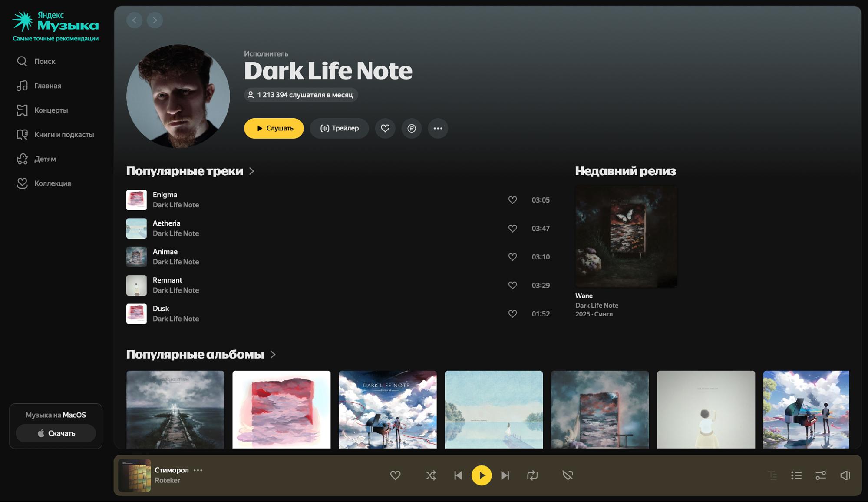Open the playback settings sliders icon
The width and height of the screenshot is (868, 502).
pos(820,475)
